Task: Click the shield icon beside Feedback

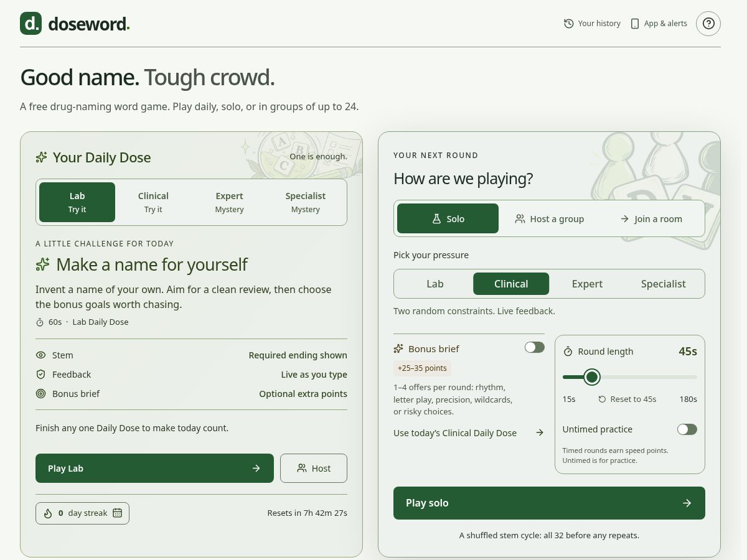Action: pos(41,375)
